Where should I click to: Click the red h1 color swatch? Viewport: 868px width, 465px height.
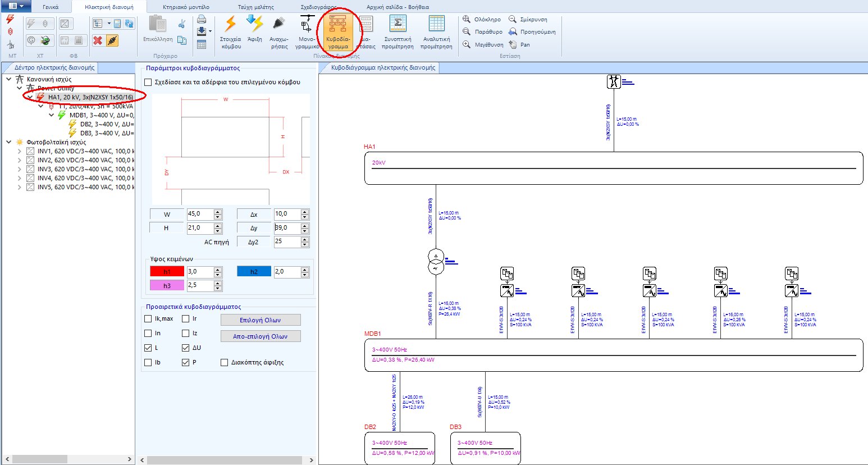(x=167, y=272)
